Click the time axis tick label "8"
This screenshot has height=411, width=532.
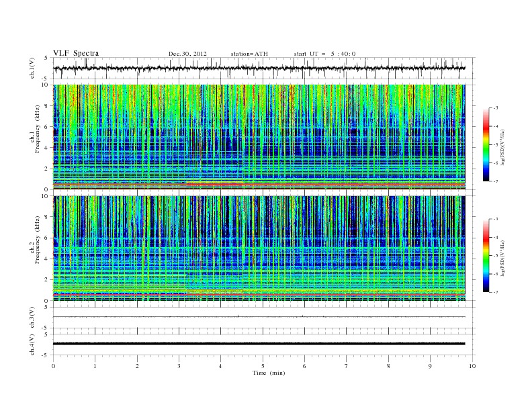tap(388, 366)
